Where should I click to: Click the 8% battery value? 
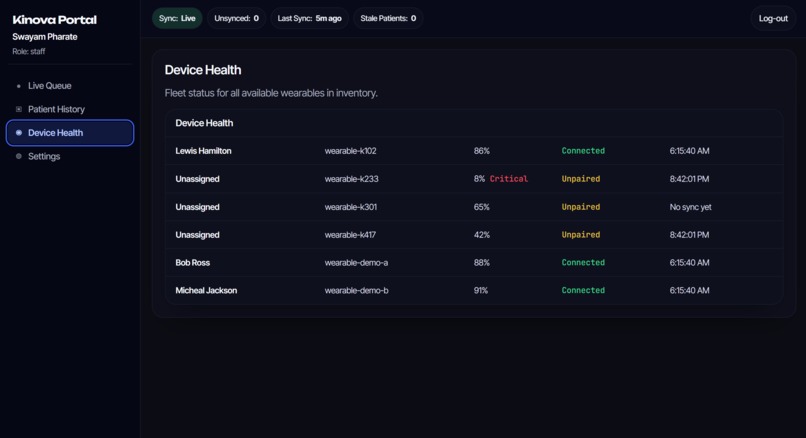[x=479, y=179]
